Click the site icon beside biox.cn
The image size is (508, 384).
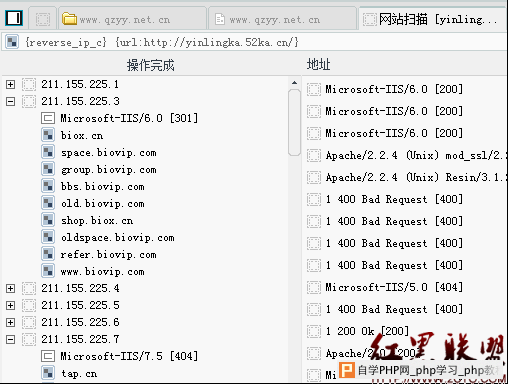pyautogui.click(x=48, y=135)
